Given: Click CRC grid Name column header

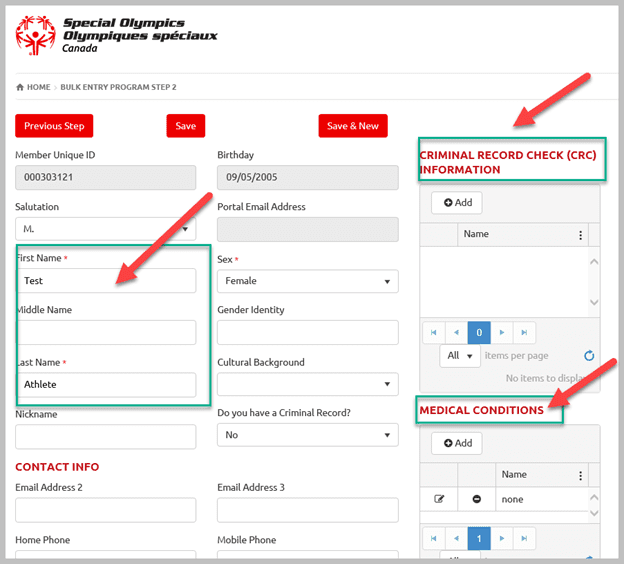Looking at the screenshot, I should (523, 234).
